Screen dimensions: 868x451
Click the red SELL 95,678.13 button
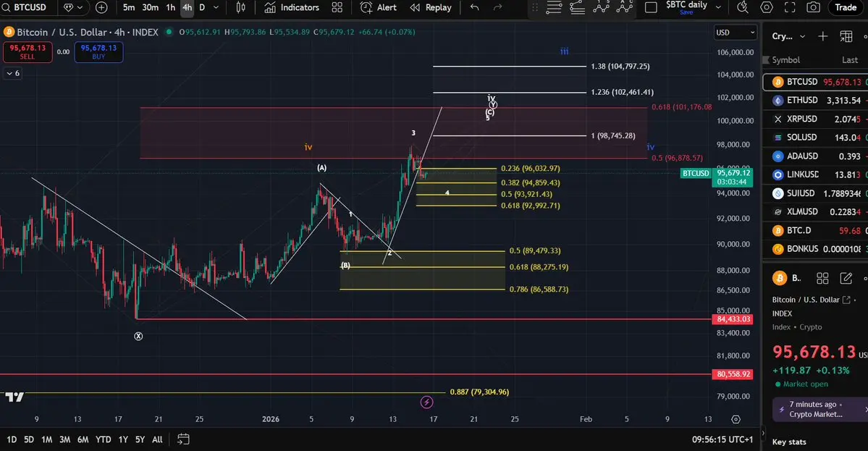[27, 52]
